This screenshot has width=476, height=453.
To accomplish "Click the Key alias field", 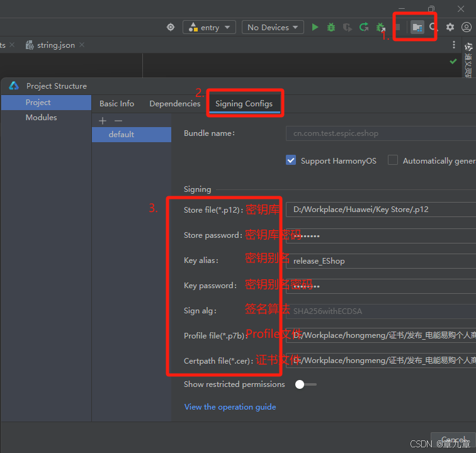I will (x=381, y=261).
